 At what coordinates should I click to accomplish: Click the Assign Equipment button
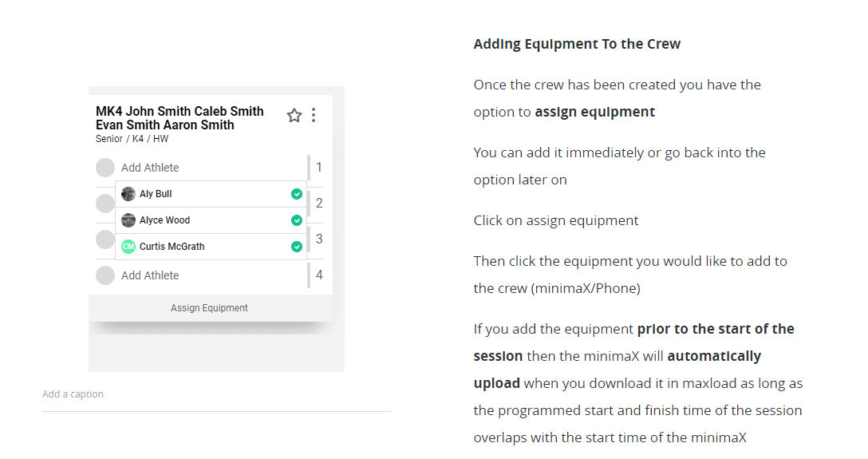coord(211,308)
